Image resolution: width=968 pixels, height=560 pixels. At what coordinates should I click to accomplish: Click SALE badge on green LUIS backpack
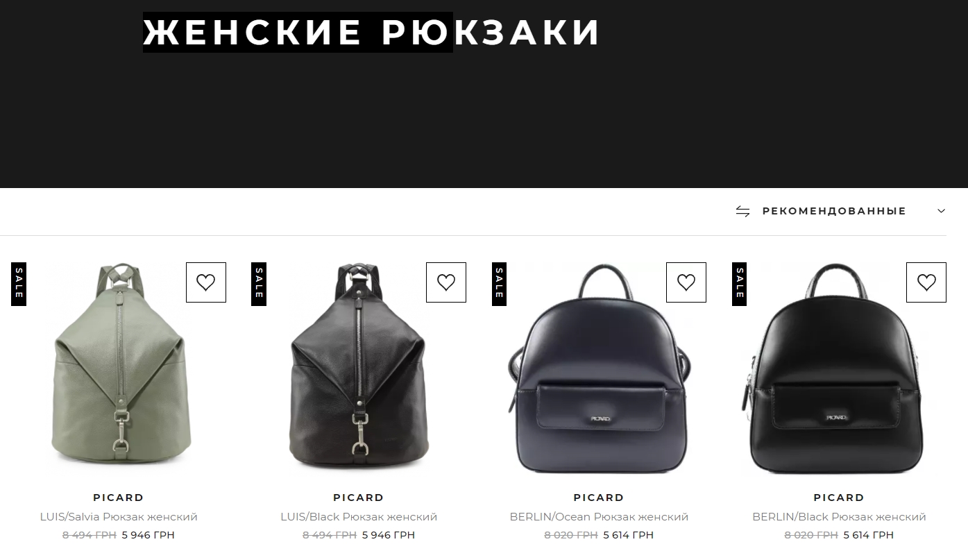(x=19, y=284)
